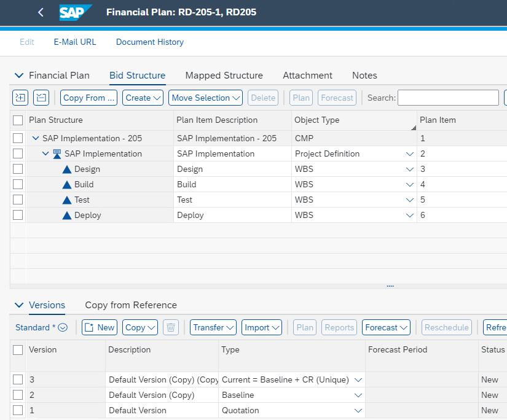Click the CMP object type cell
The width and height of the screenshot is (507, 420).
(x=354, y=138)
